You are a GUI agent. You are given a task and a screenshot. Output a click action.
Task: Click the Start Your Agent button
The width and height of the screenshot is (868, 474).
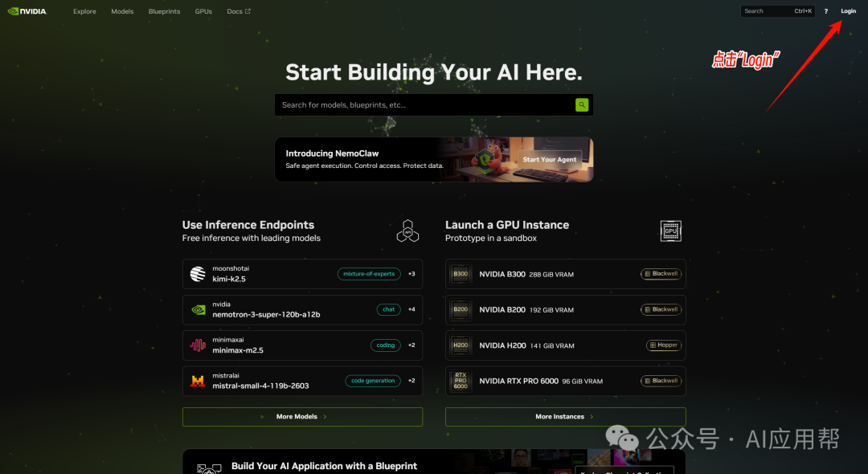click(549, 159)
